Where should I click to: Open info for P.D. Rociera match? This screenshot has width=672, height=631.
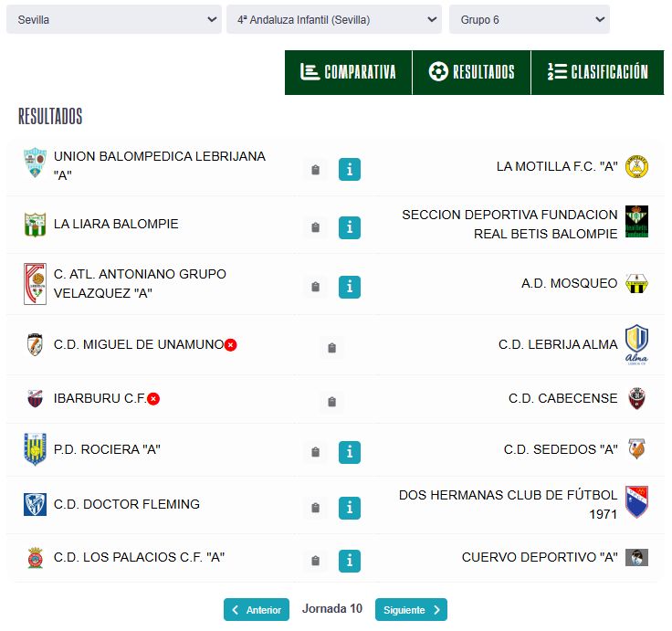(x=350, y=452)
